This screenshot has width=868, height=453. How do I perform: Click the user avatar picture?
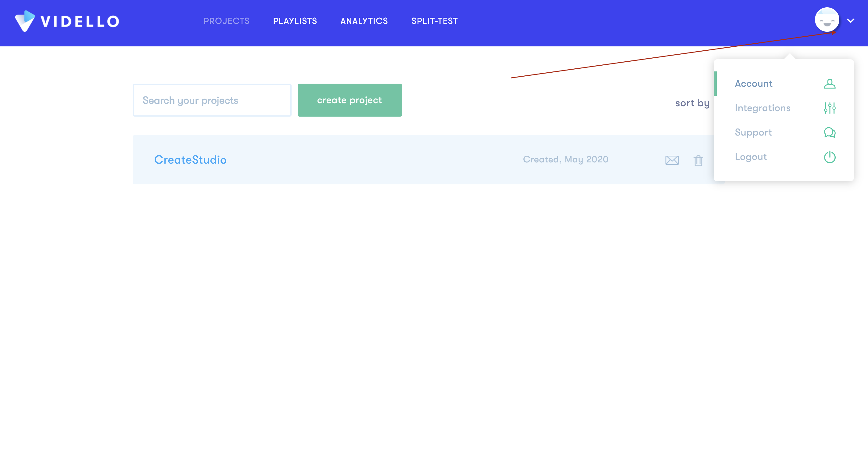[x=827, y=20]
